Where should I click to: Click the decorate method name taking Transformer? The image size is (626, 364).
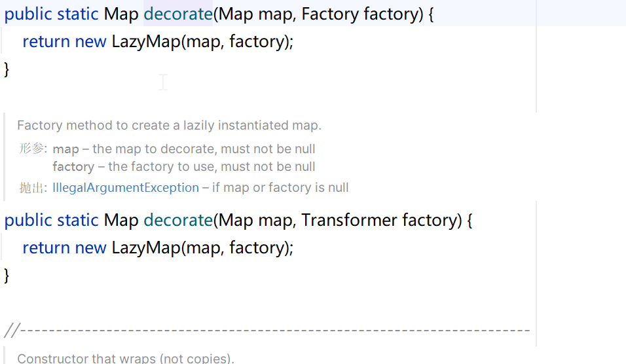click(178, 220)
